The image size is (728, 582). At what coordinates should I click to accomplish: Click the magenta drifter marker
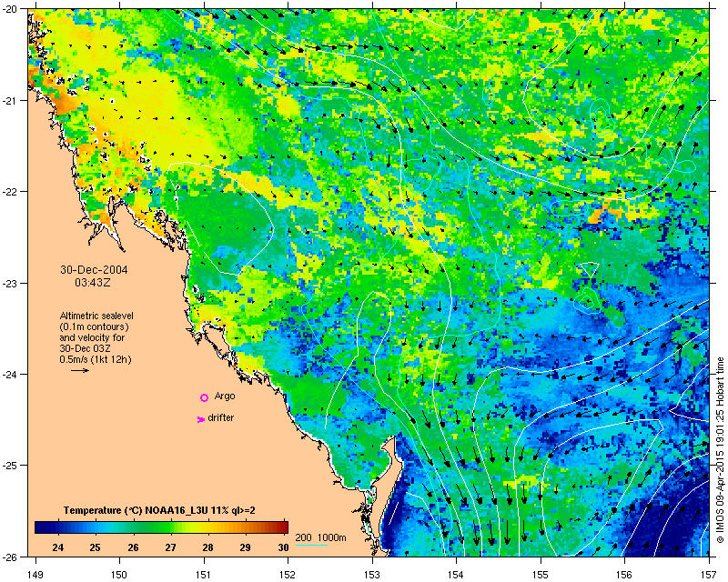click(200, 419)
